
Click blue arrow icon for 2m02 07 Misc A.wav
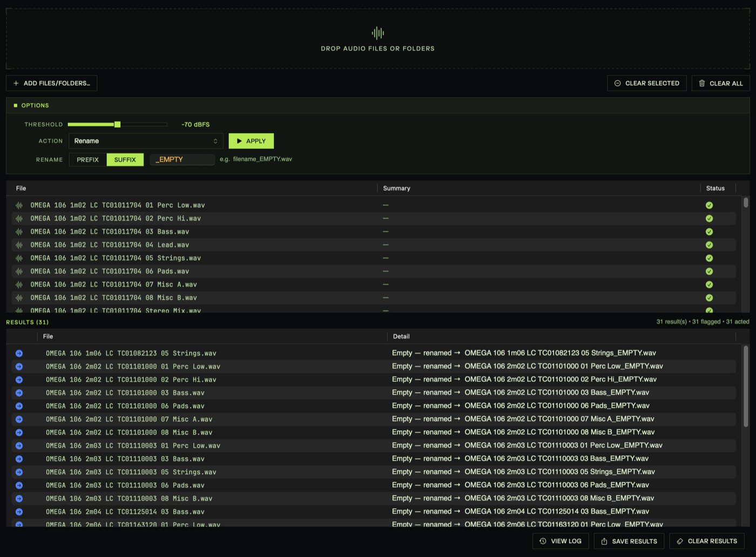(19, 419)
